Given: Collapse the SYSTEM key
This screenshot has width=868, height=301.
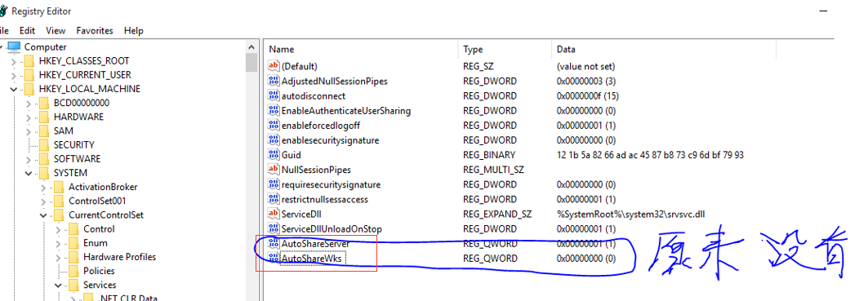Looking at the screenshot, I should click(29, 173).
